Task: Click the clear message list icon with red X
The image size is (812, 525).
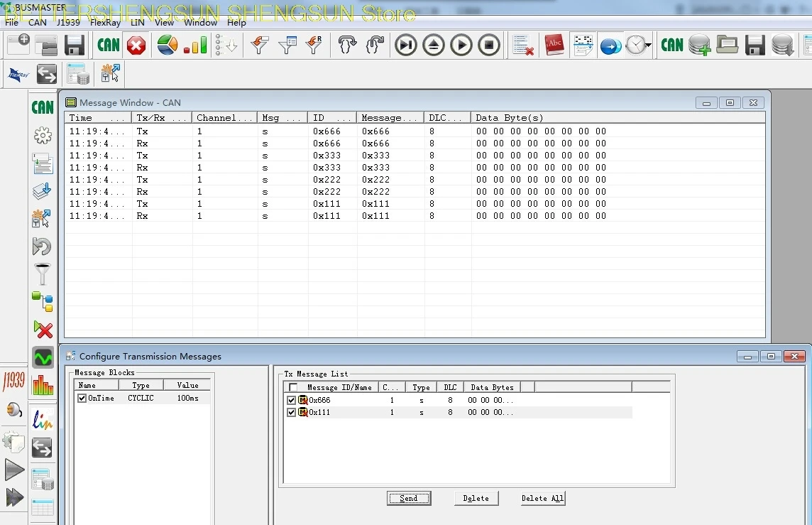Action: pyautogui.click(x=523, y=45)
